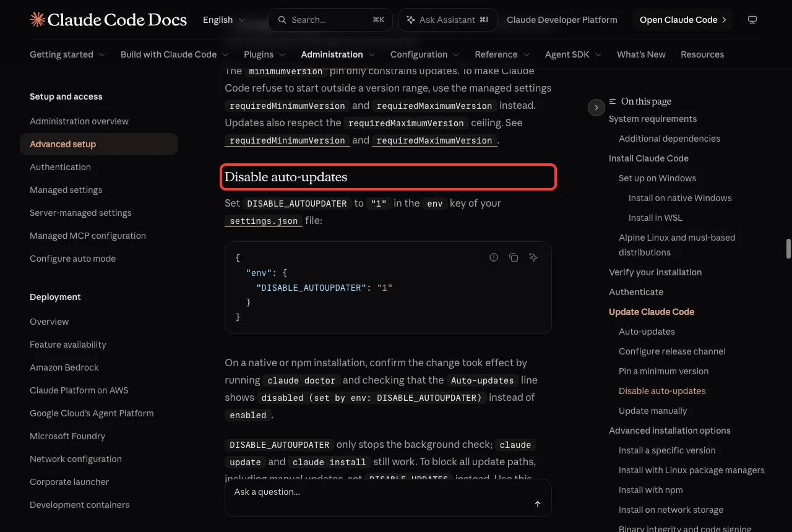The height and width of the screenshot is (532, 792).
Task: Expand the Build with Claude Code menu
Action: point(174,54)
